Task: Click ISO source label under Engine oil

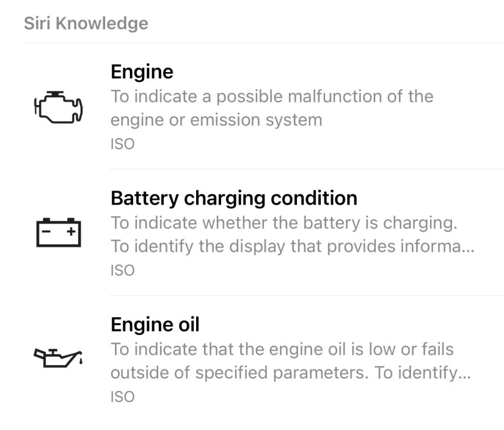Action: 122,396
